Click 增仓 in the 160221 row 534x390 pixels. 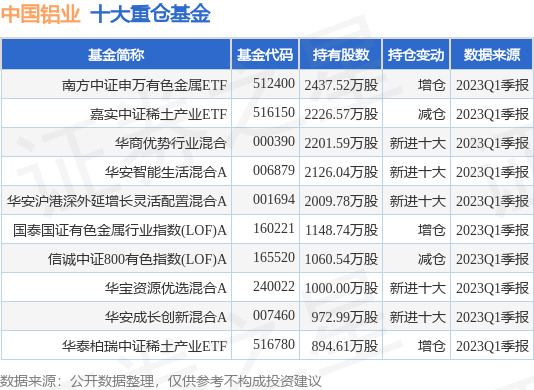pyautogui.click(x=431, y=230)
